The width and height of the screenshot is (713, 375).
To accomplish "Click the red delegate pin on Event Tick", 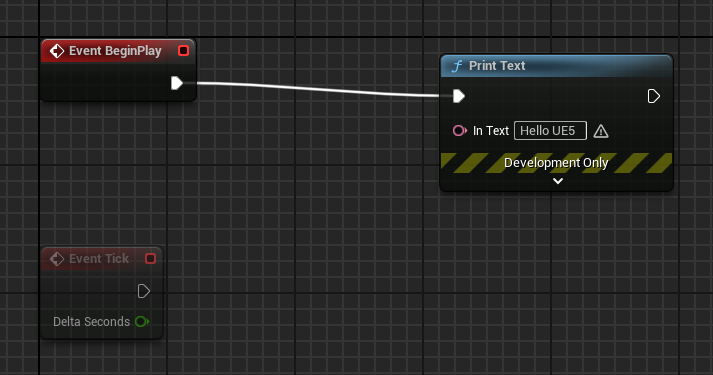I will [x=151, y=259].
